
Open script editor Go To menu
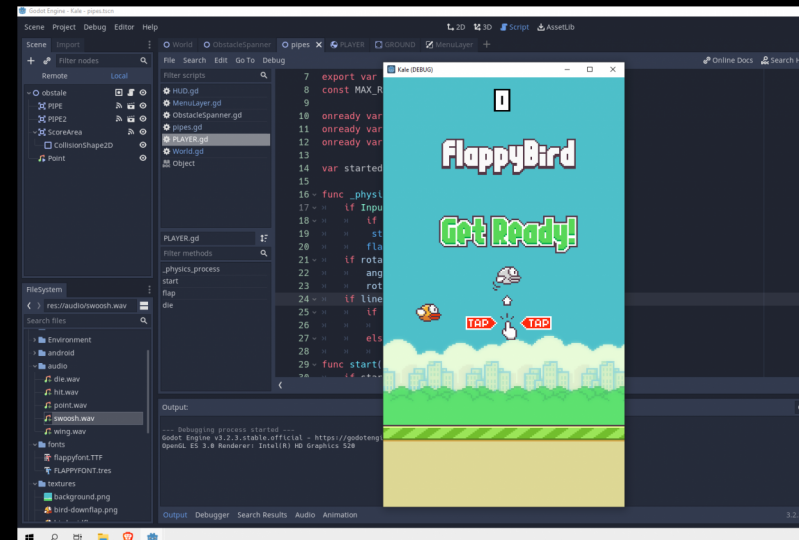pos(245,60)
